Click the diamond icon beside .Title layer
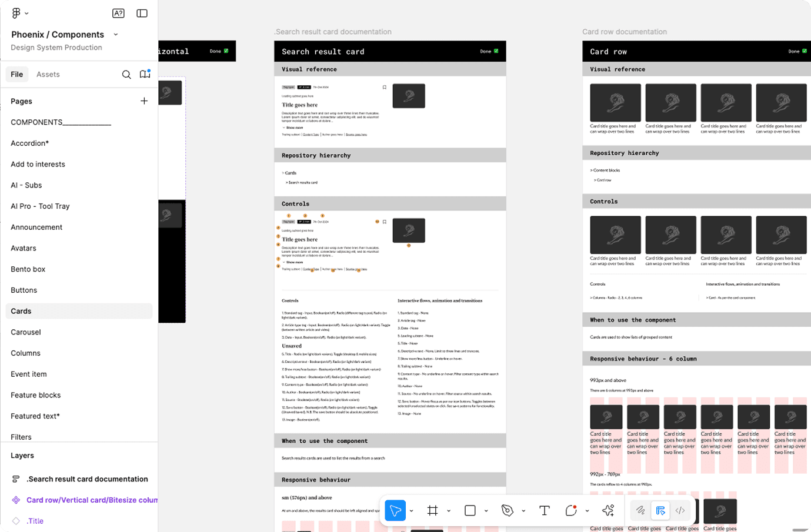Viewport: 811px width, 532px height. click(16, 521)
